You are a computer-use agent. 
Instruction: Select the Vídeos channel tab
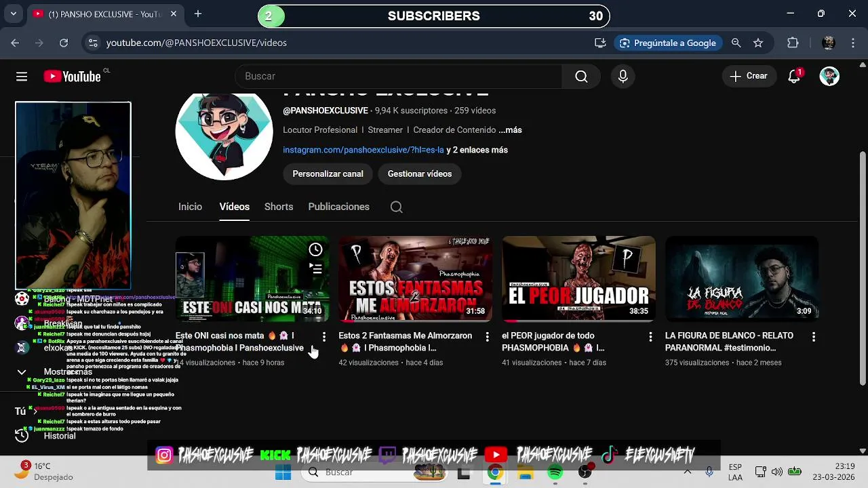tap(234, 207)
